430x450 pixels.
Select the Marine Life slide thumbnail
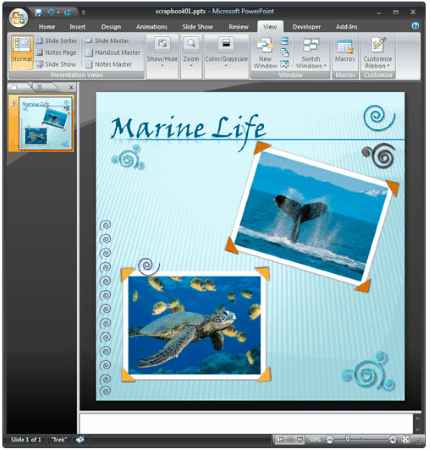click(x=45, y=123)
